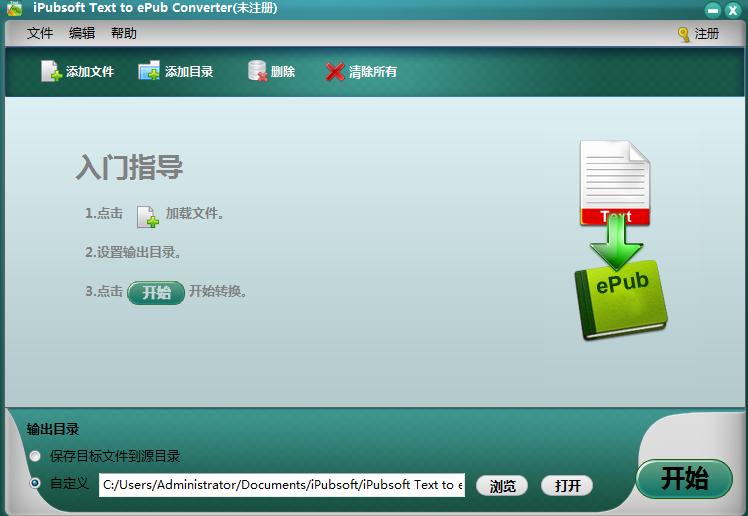Screen dimensions: 748x516
Task: Click the red X 清除所有 icon
Action: (x=335, y=72)
